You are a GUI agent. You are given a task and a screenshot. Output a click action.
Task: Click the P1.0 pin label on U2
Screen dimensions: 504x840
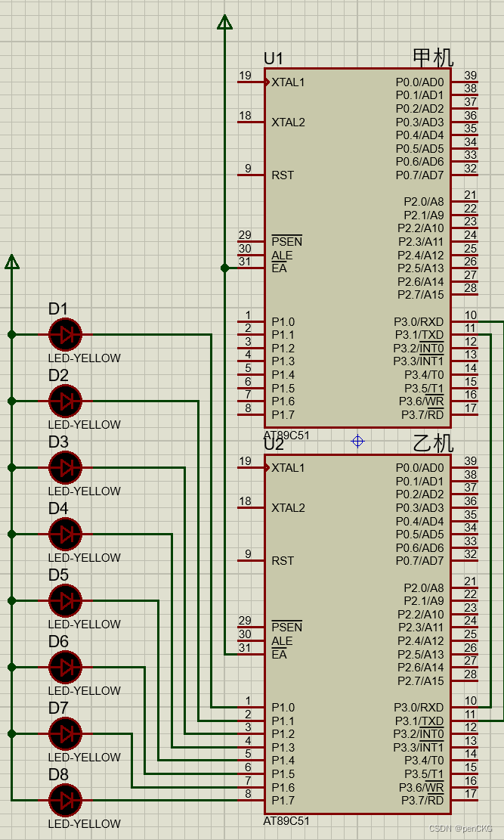tap(283, 707)
